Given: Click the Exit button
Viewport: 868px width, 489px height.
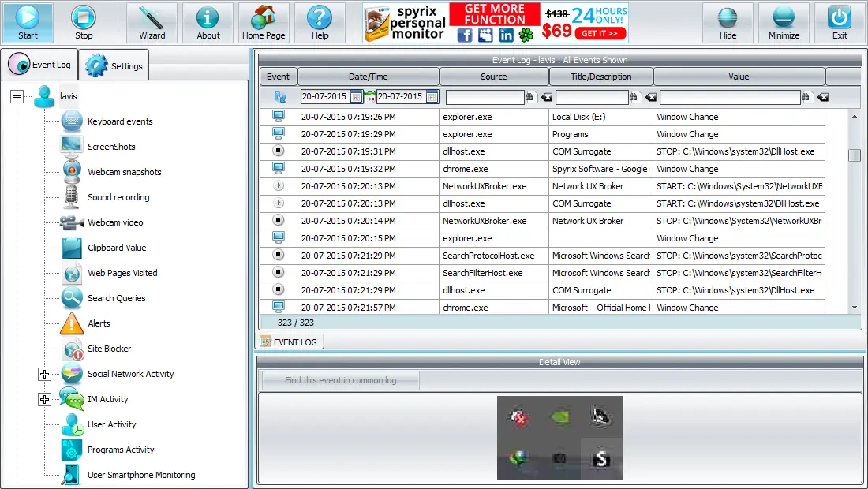Looking at the screenshot, I should [840, 23].
